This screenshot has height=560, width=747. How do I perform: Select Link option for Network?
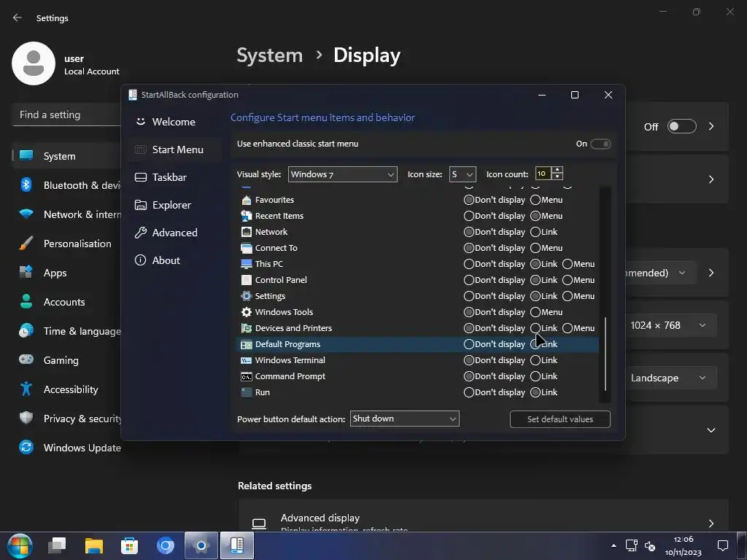(x=535, y=232)
